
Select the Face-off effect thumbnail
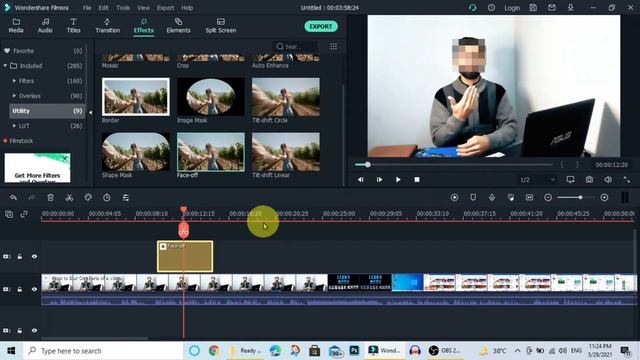[x=211, y=151]
